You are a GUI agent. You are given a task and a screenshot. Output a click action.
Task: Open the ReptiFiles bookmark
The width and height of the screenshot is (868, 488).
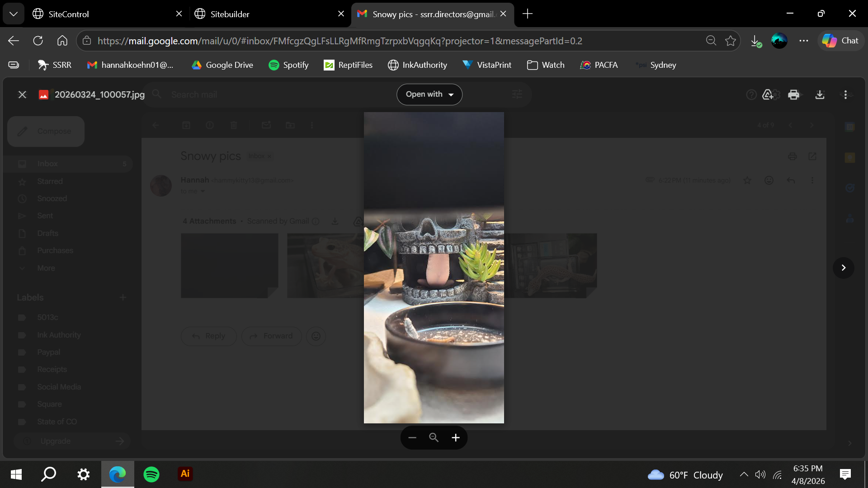[x=348, y=65]
